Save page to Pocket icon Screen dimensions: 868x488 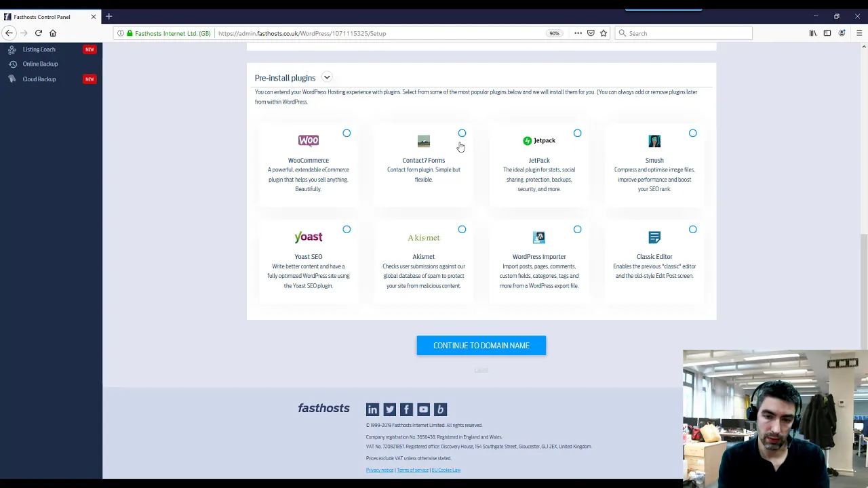(591, 33)
